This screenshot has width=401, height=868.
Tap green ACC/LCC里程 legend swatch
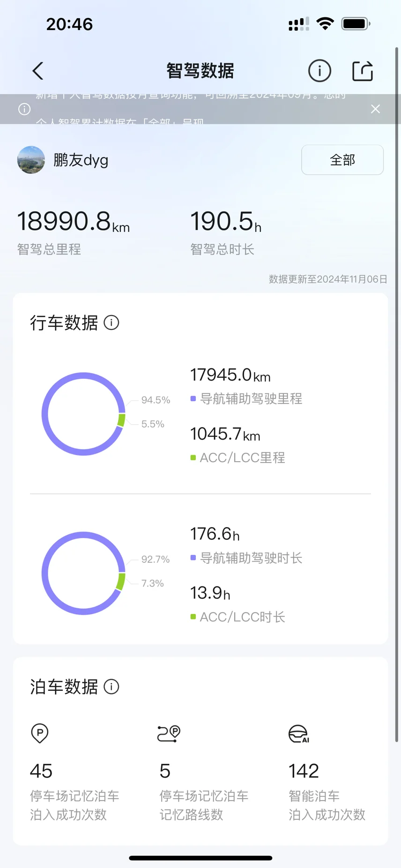193,457
